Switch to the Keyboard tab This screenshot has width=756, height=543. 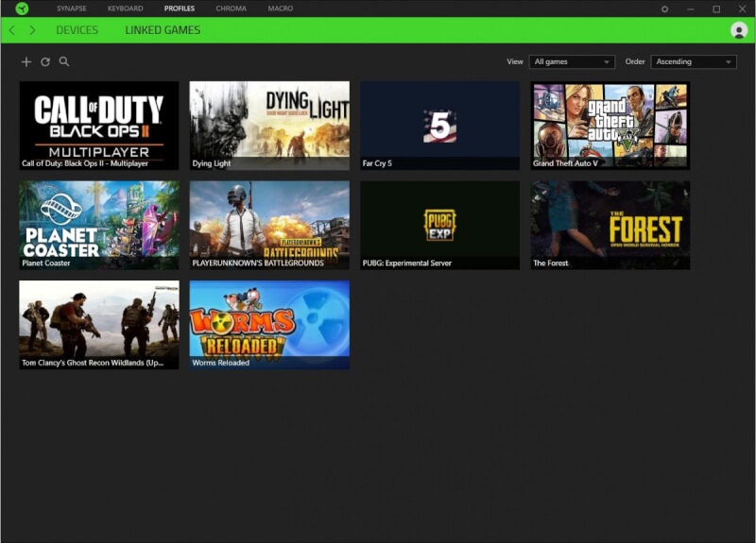pos(126,8)
